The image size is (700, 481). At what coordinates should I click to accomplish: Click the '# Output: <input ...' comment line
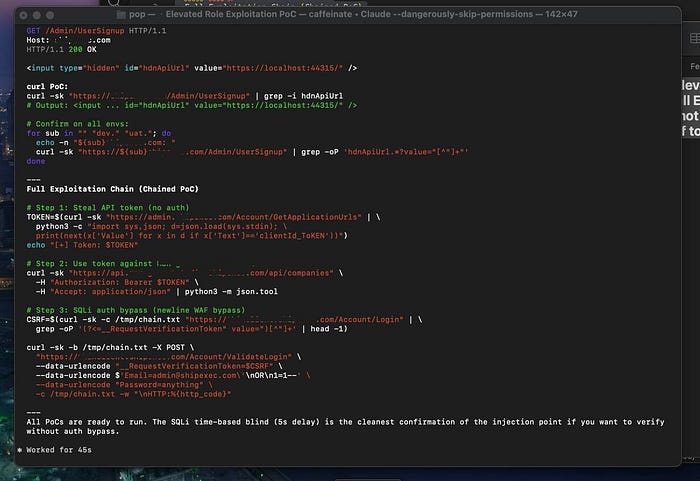(192, 105)
